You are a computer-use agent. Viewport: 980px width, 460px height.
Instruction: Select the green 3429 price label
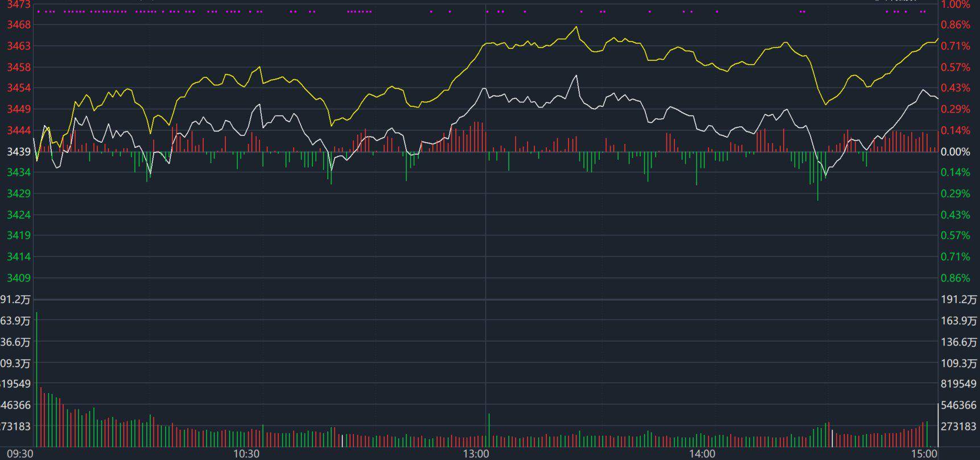click(19, 194)
